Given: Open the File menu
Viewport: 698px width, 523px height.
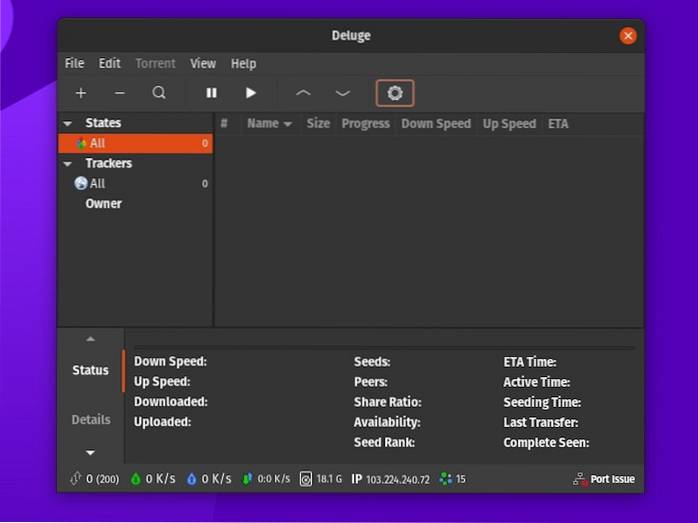Looking at the screenshot, I should coord(75,63).
